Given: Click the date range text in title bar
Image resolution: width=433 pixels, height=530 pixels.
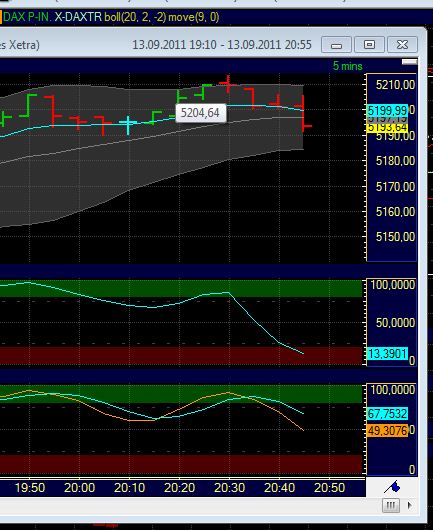Looking at the screenshot, I should tap(222, 45).
